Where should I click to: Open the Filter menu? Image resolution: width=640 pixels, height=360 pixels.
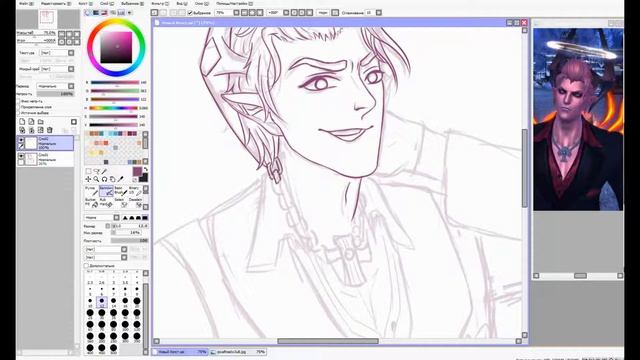coord(160,3)
